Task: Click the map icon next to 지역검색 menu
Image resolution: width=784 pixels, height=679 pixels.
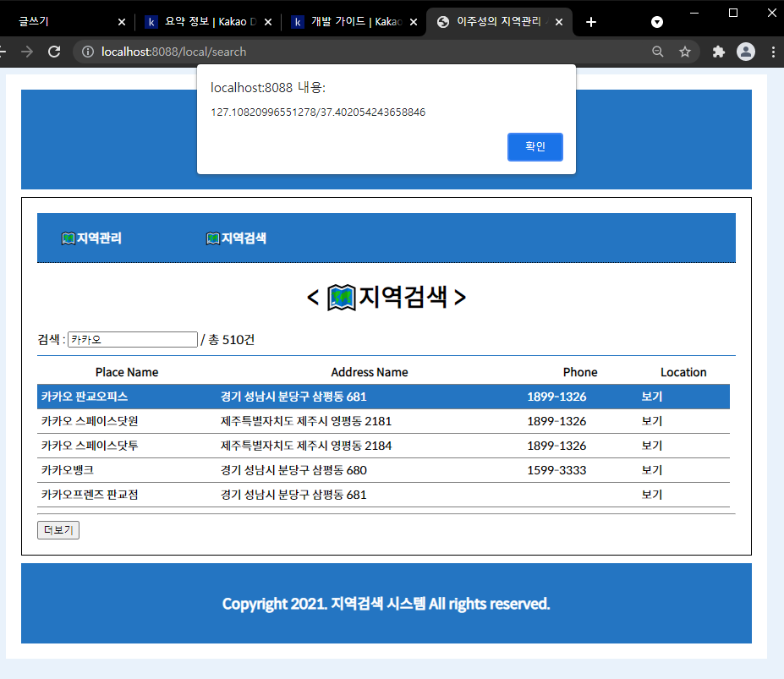Action: pos(213,238)
